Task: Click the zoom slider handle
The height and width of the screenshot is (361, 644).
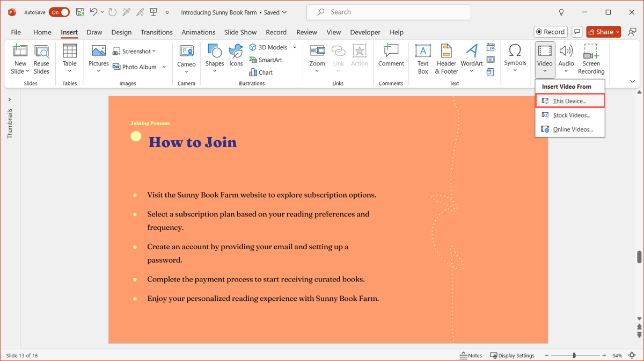Action: (574, 356)
